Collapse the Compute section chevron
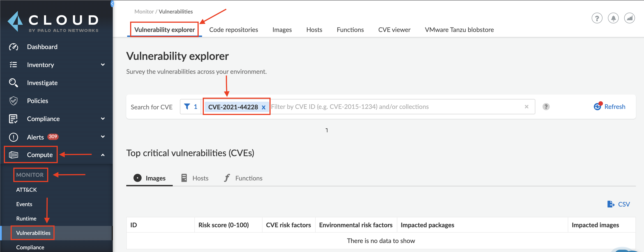 click(x=103, y=155)
